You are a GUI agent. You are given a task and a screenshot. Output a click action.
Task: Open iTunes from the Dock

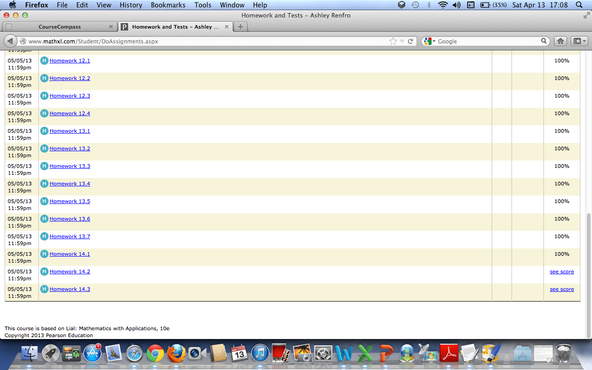tap(260, 354)
